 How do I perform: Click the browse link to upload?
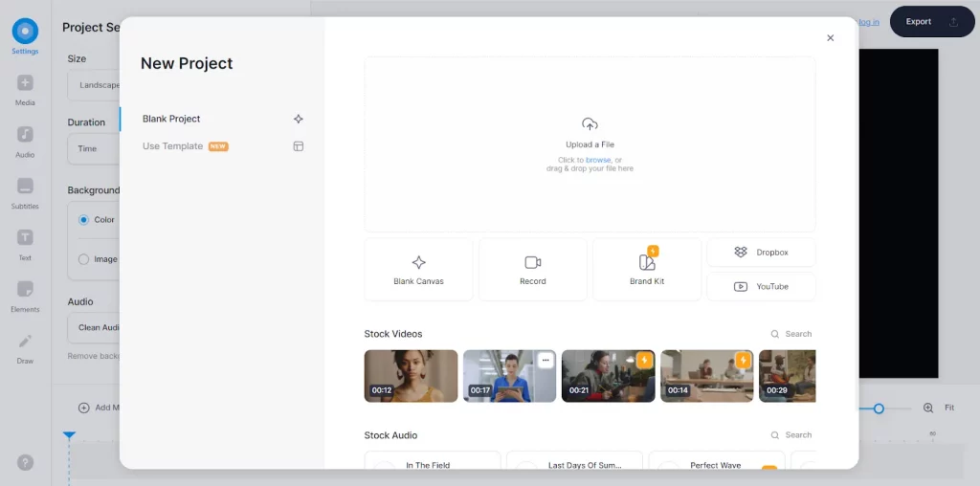(598, 161)
